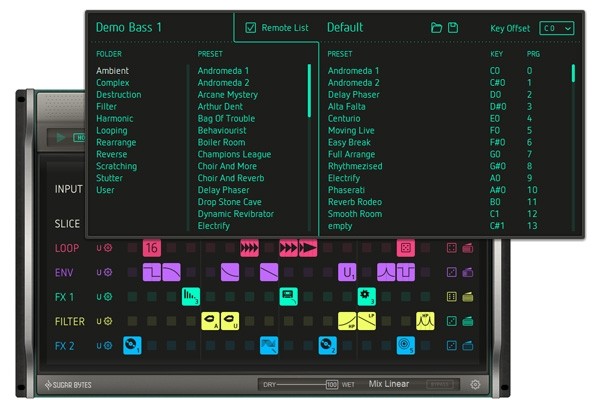Select the Destruction folder
Screen dimensions: 600x400
(x=119, y=95)
